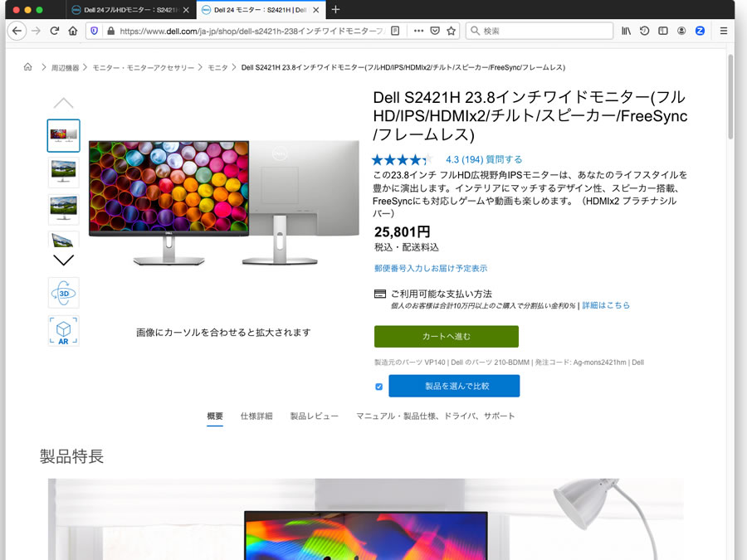Save page to Pocket icon
Image resolution: width=747 pixels, height=560 pixels.
[435, 31]
